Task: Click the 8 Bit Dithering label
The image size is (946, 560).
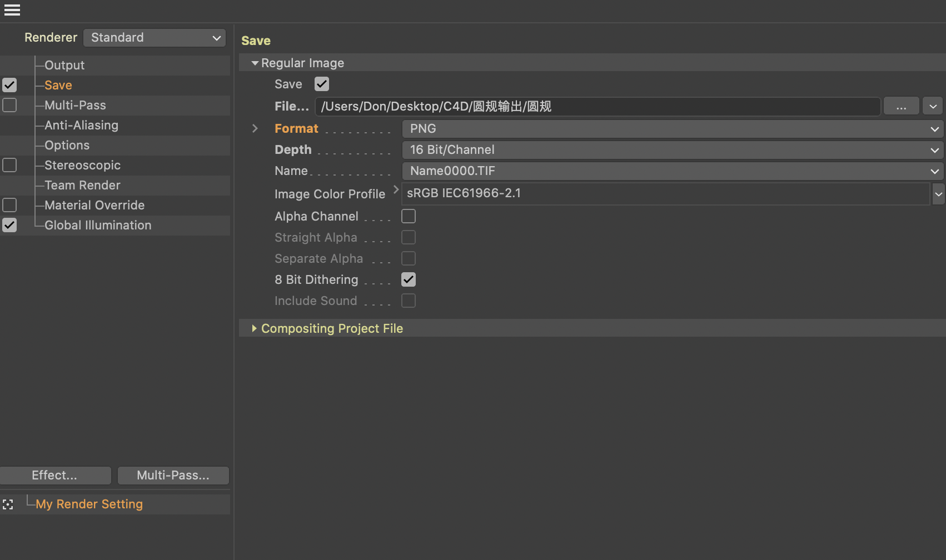Action: [x=316, y=279]
